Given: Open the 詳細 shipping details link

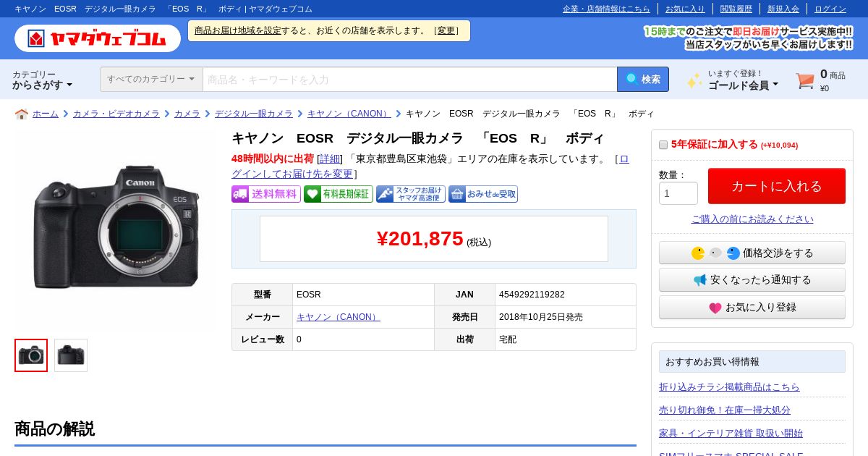Looking at the screenshot, I should coord(330,159).
